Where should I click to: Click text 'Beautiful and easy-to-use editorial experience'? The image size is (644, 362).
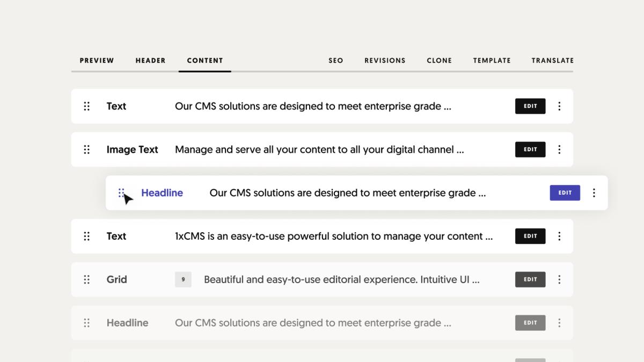311,279
